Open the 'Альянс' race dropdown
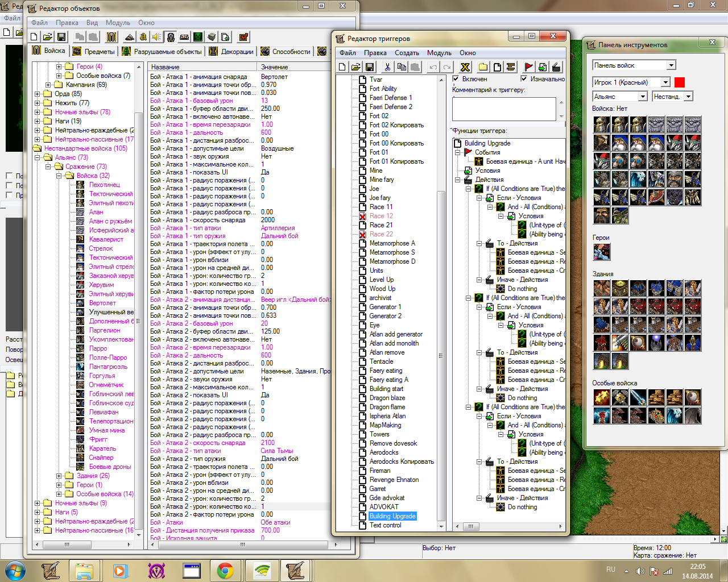This screenshot has width=728, height=582. 643,97
